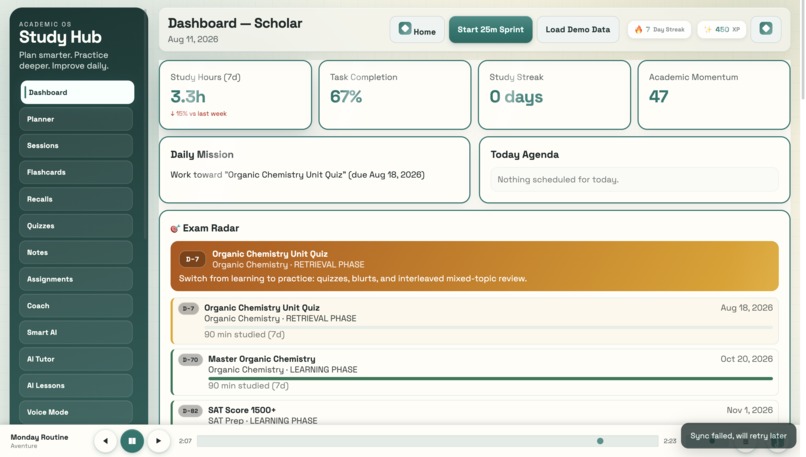This screenshot has width=806, height=457.
Task: Click the D-70 badge on Master Organic Chemistry
Action: pyautogui.click(x=190, y=360)
